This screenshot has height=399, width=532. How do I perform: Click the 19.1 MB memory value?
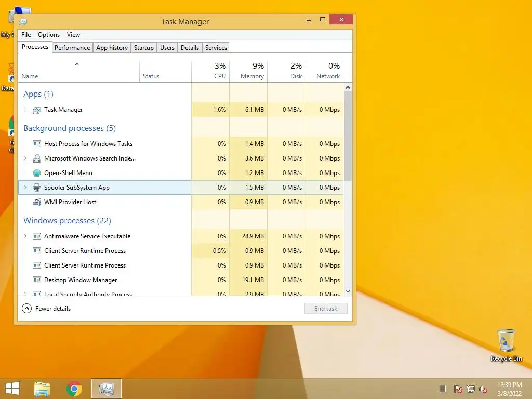(x=253, y=280)
